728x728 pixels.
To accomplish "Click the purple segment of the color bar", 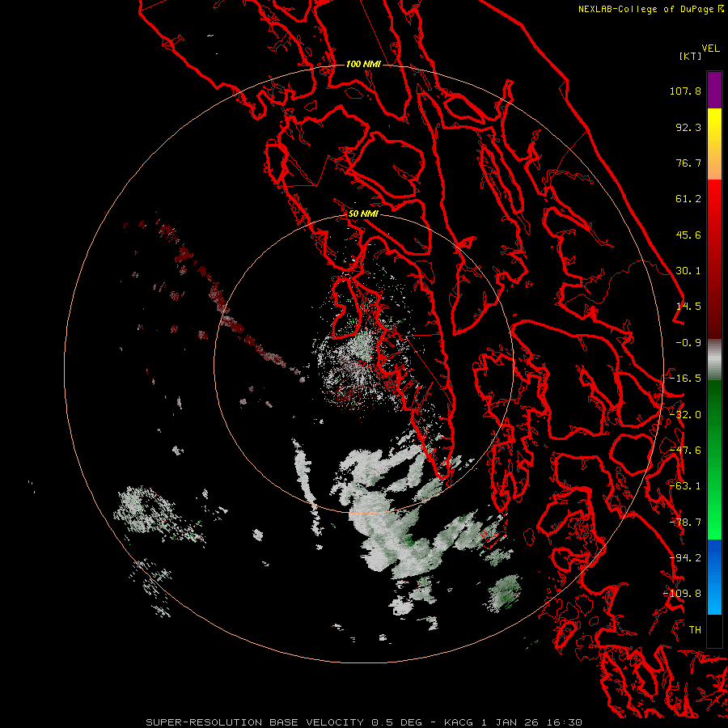I will click(x=714, y=90).
